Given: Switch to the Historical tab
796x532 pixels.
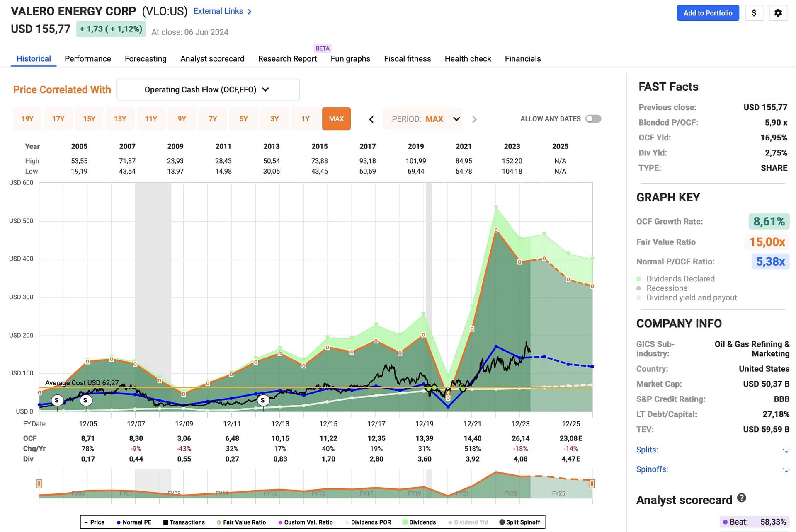Looking at the screenshot, I should point(34,59).
